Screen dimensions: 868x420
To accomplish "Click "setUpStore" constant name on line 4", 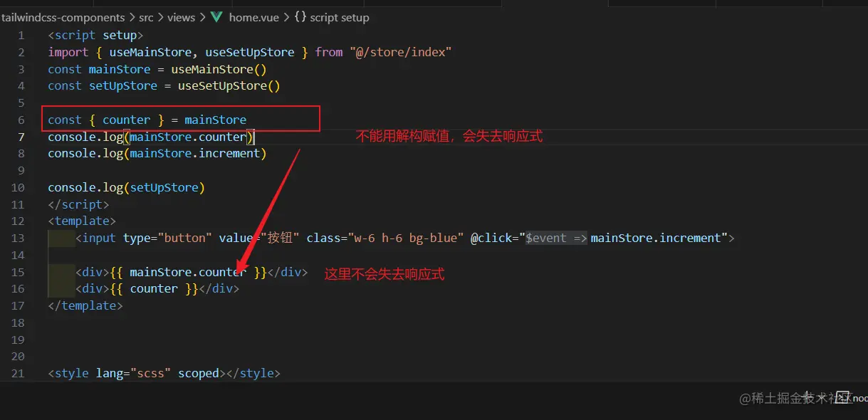I will coord(123,85).
